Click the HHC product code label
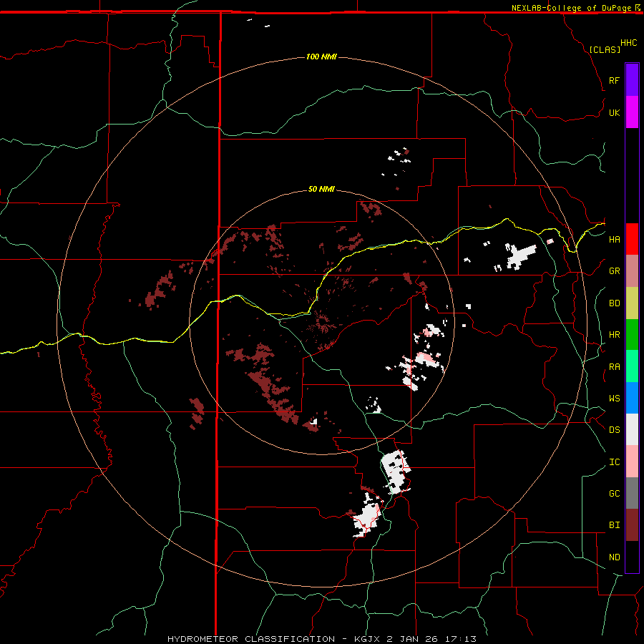The height and width of the screenshot is (644, 644). pos(628,43)
